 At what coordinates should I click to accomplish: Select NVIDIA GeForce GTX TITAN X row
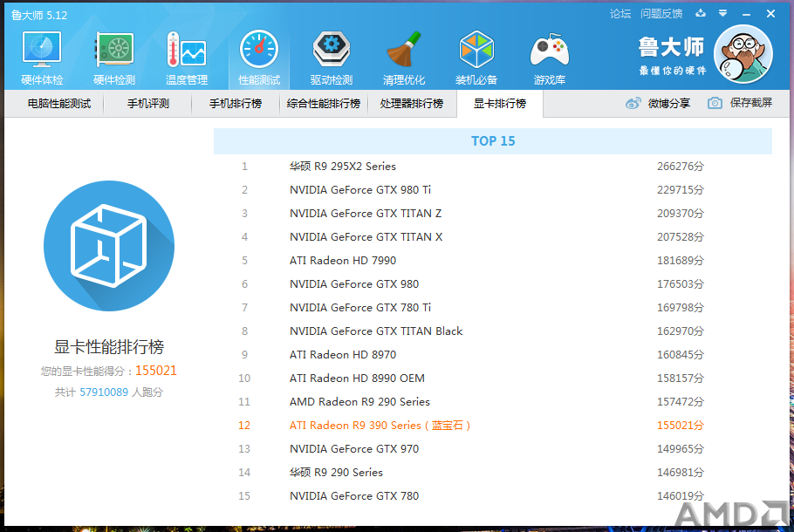[x=493, y=237]
